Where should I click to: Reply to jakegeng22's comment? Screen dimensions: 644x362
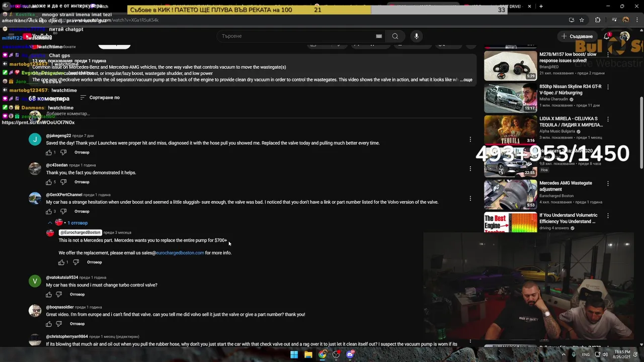[x=82, y=152]
